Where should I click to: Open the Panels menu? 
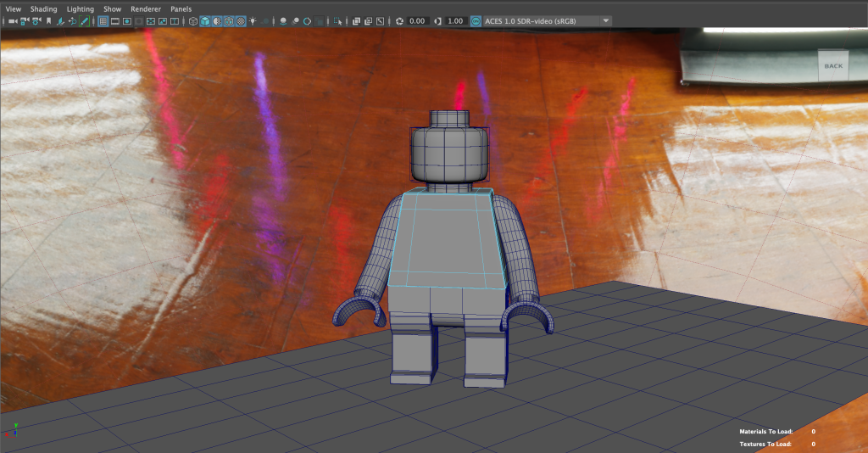coord(181,8)
